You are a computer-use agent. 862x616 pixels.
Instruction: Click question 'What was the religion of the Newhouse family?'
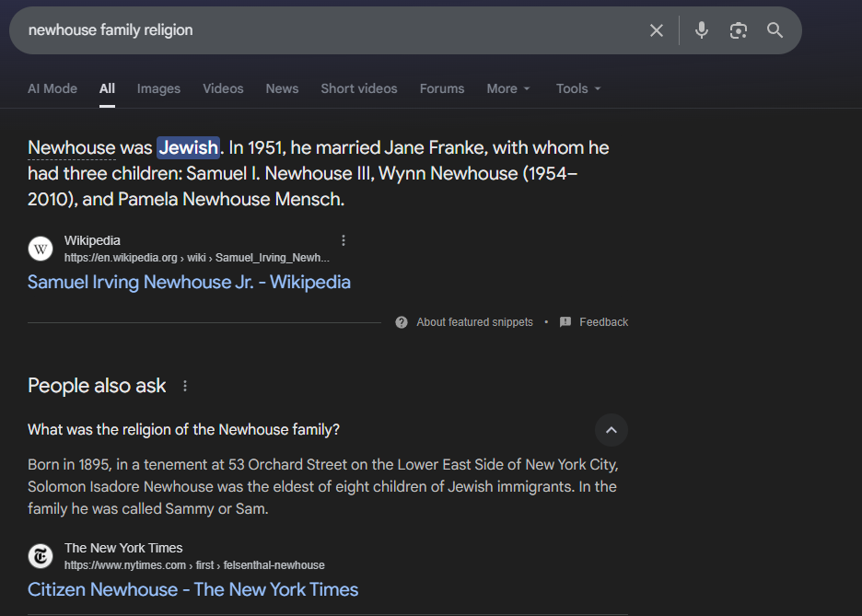[183, 430]
